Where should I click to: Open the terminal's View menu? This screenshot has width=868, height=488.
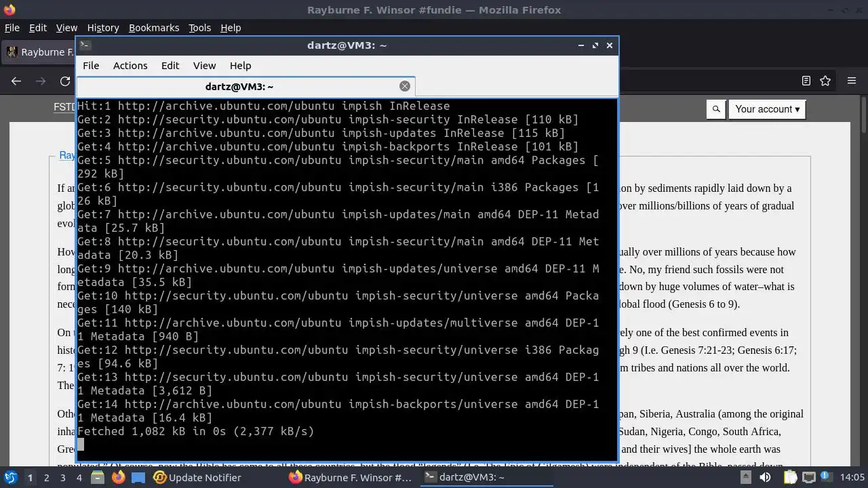point(204,66)
